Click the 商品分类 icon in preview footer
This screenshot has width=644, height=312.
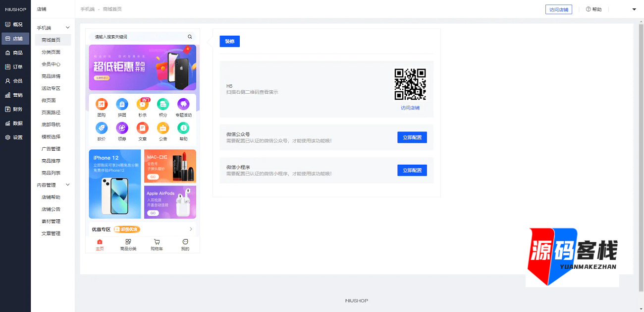click(x=128, y=242)
